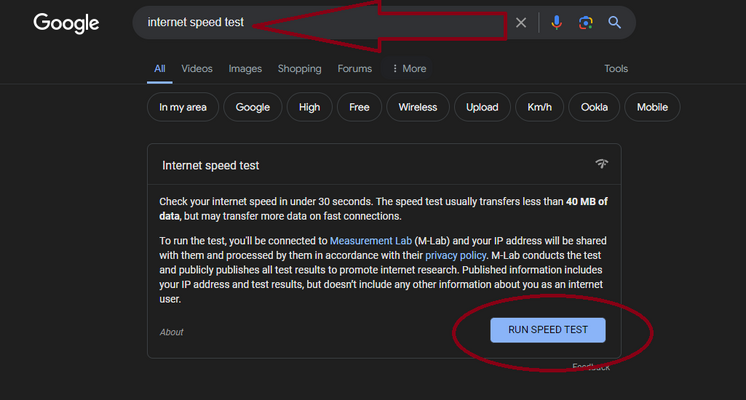
Task: Select the In my area chip
Action: pyautogui.click(x=183, y=107)
